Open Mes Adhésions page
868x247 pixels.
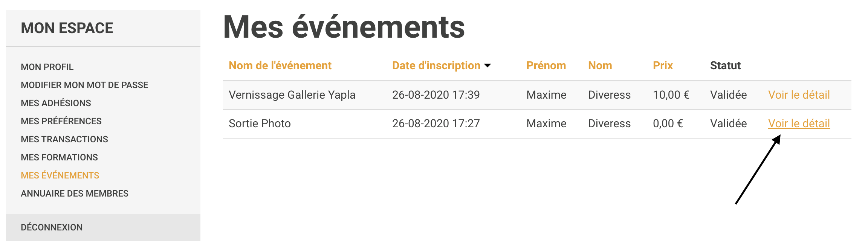click(x=56, y=103)
